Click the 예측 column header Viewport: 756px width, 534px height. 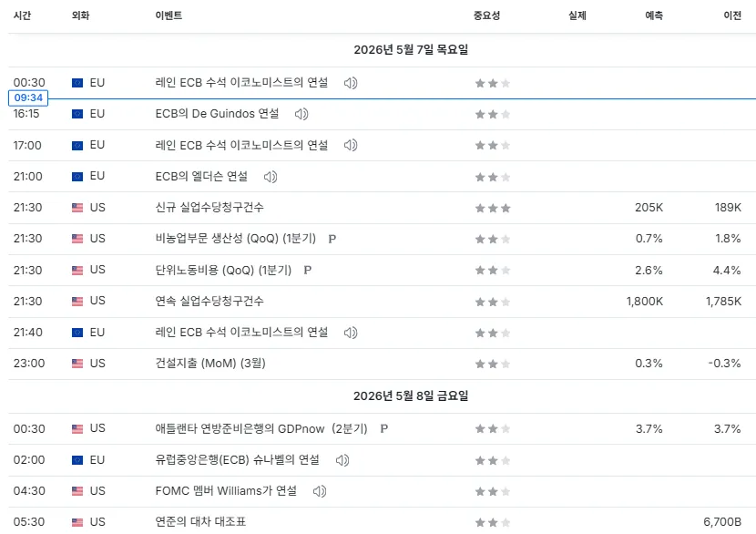tap(654, 15)
